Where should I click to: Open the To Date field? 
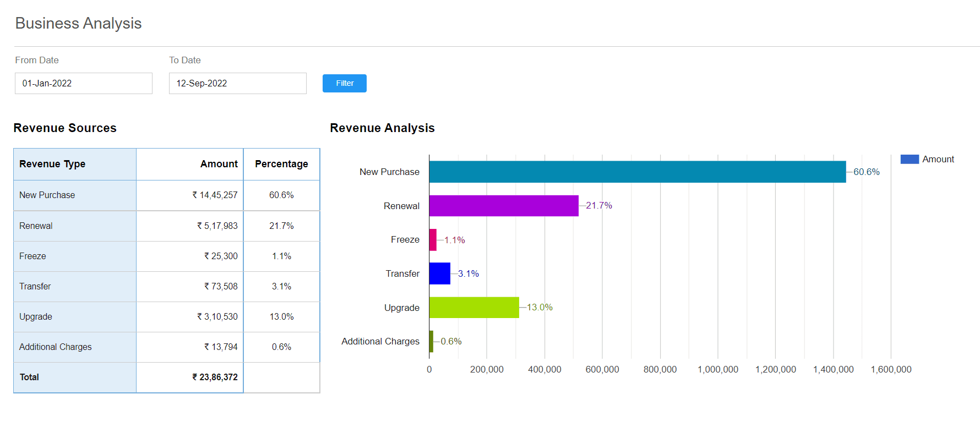point(238,83)
